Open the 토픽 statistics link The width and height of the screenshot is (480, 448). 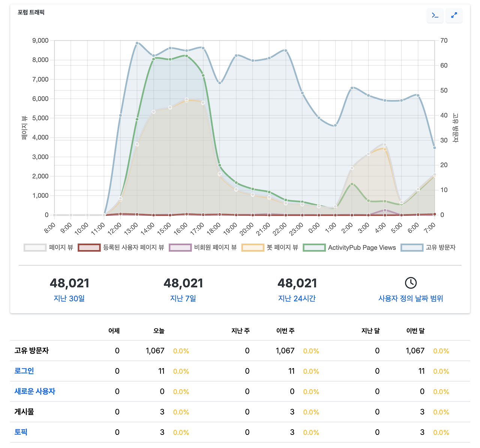(21, 432)
